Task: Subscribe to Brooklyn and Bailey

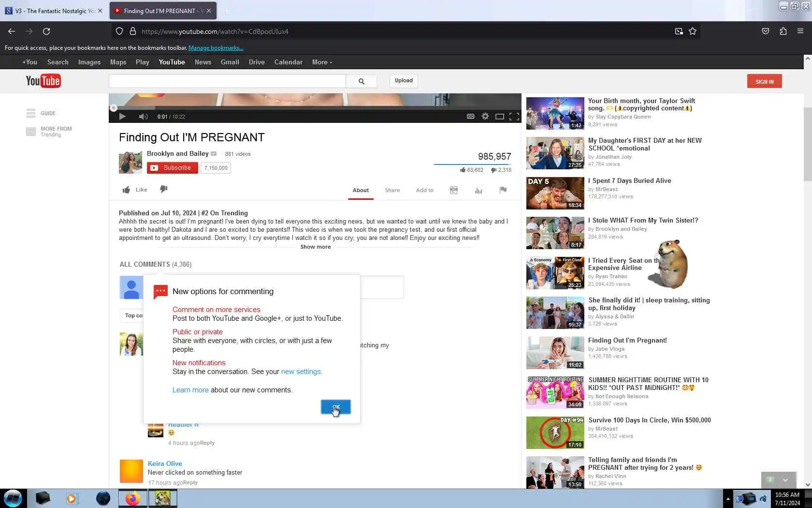Action: tap(173, 168)
